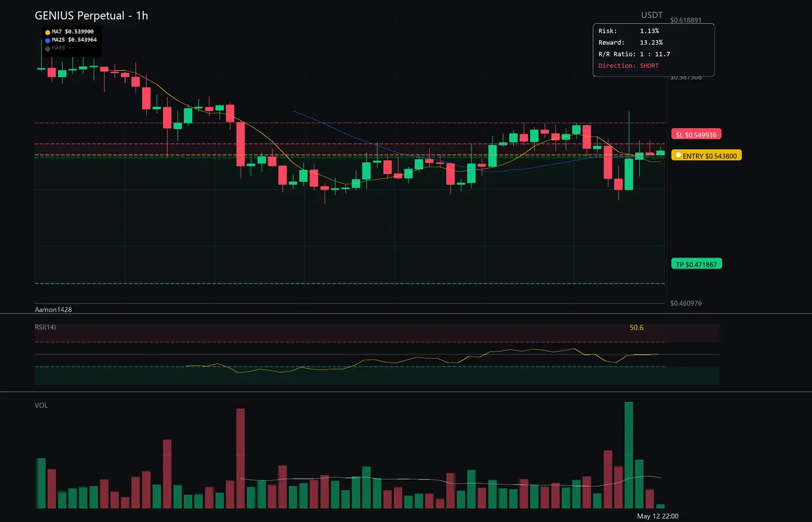Click the dimmed MA99 legend entry
Image resolution: width=812 pixels, height=522 pixels.
coord(60,48)
